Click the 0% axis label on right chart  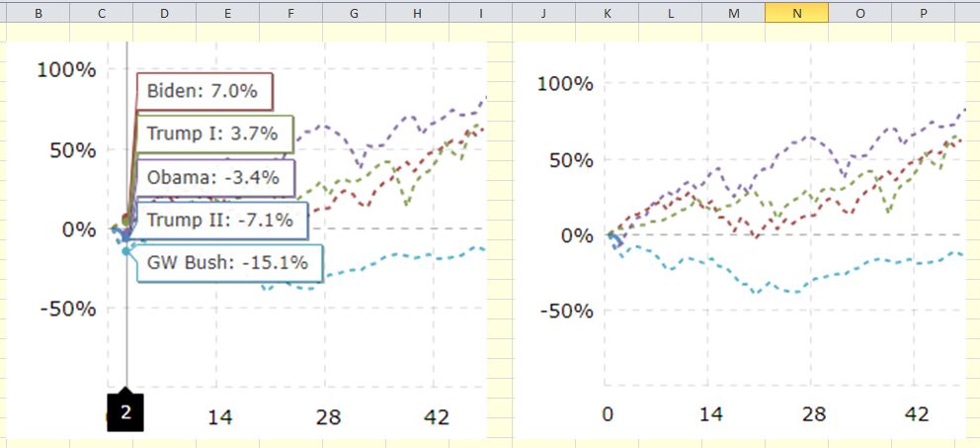coord(576,235)
